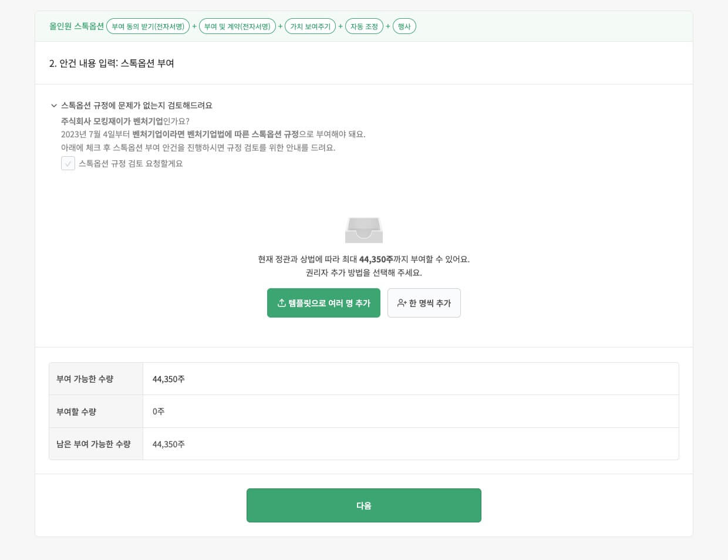Select the 부여 및 계약(전자서명) step pill
Viewport: 728px width, 560px height.
click(x=237, y=26)
